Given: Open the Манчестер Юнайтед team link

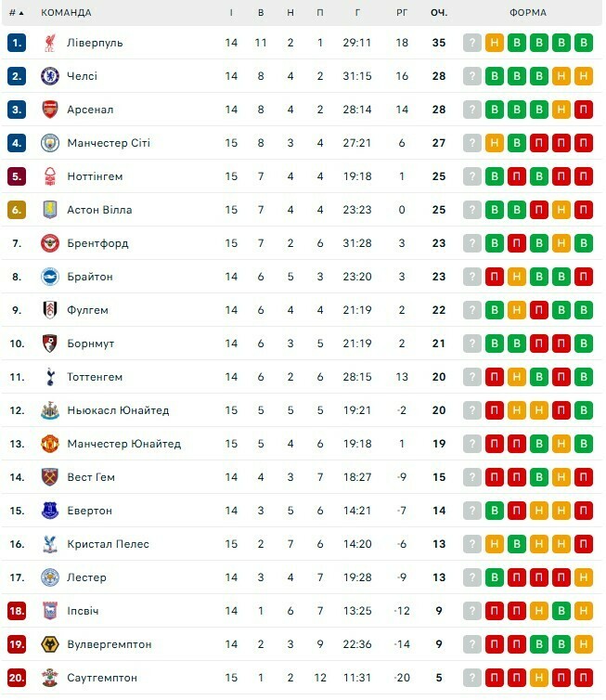Looking at the screenshot, I should pyautogui.click(x=123, y=444).
